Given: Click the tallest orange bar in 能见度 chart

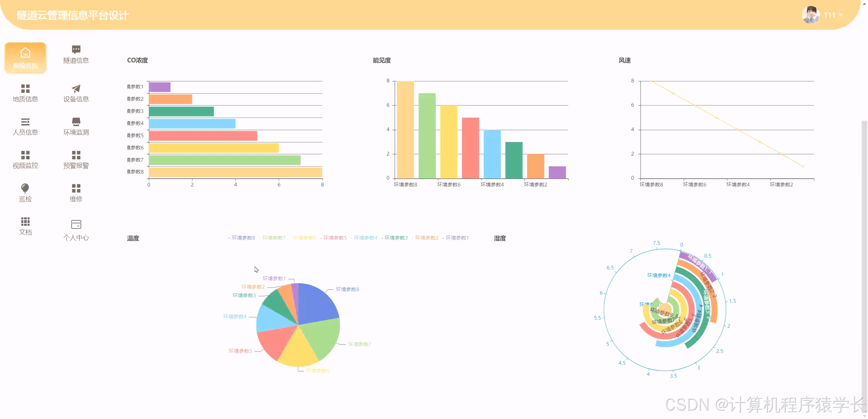Looking at the screenshot, I should 406,130.
